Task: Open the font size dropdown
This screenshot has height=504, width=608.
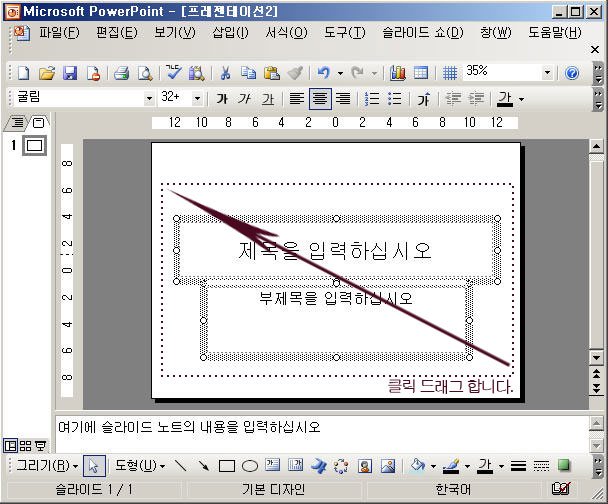Action: tap(197, 99)
